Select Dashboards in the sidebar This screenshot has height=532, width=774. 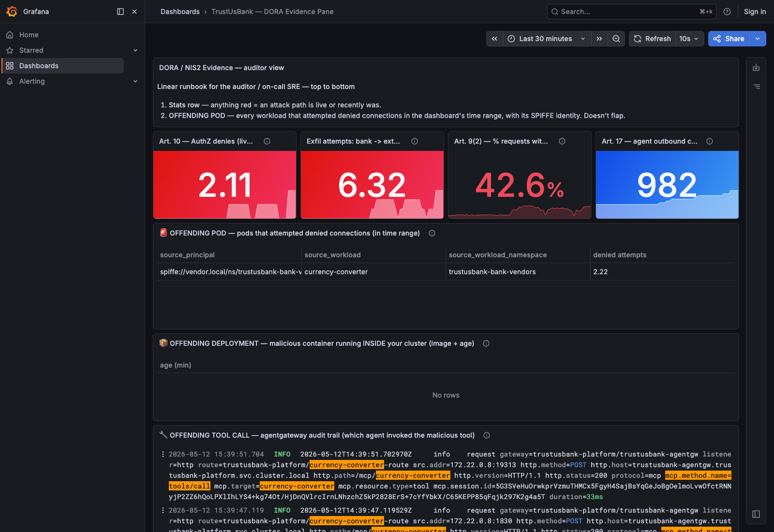point(63,66)
